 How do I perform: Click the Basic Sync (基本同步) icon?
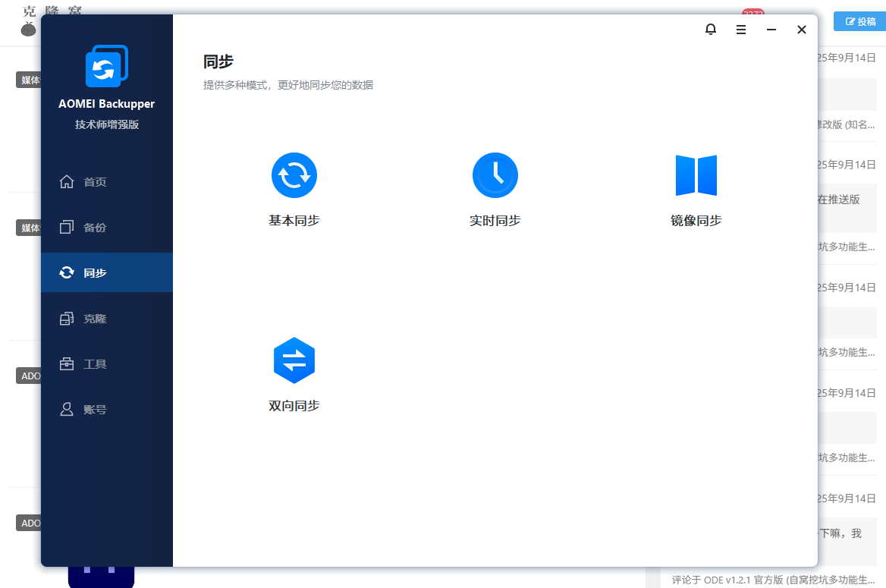coord(294,175)
